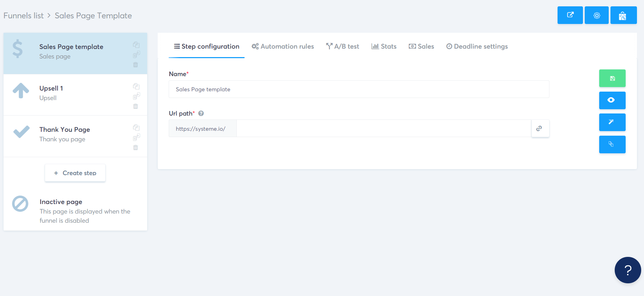
Task: Open the shopping bag discount button
Action: [623, 15]
